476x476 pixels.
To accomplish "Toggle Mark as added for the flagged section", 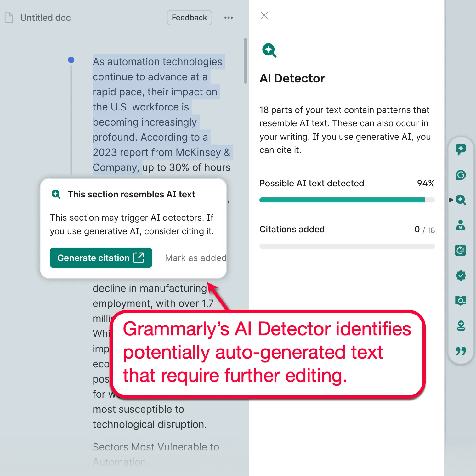I will [195, 258].
